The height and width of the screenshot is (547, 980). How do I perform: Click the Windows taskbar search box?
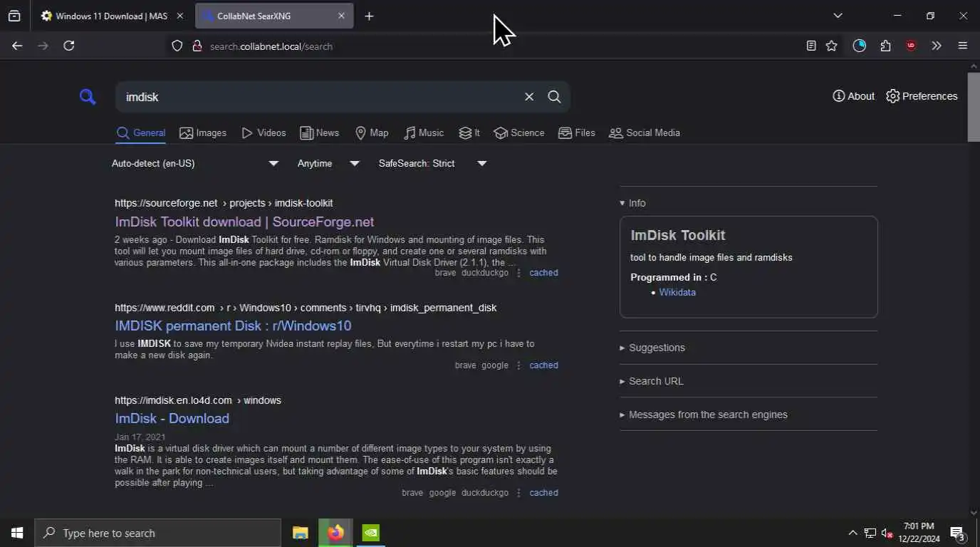[x=157, y=533]
